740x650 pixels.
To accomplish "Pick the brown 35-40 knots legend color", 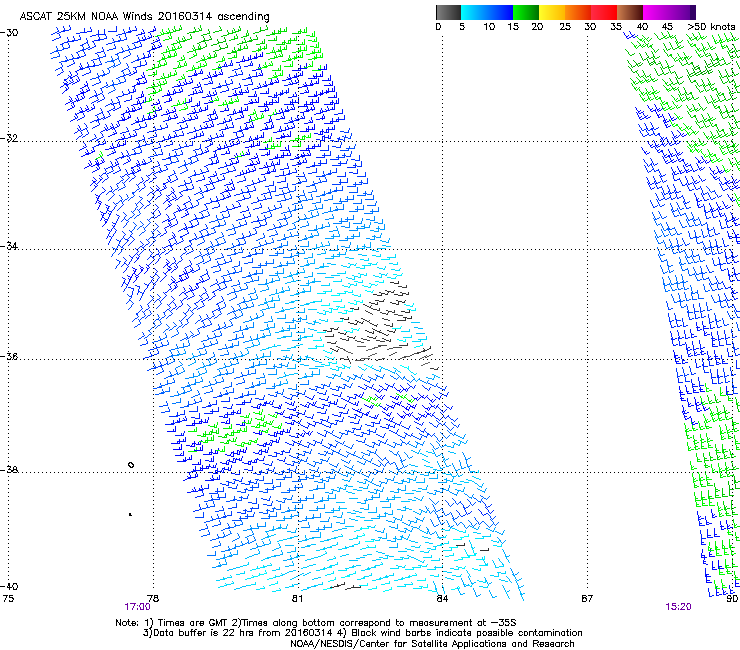I will point(630,12).
